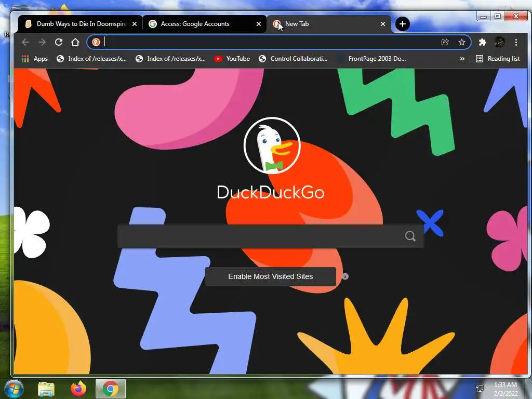Open the FrontPage 2003 Do... bookmark

371,59
